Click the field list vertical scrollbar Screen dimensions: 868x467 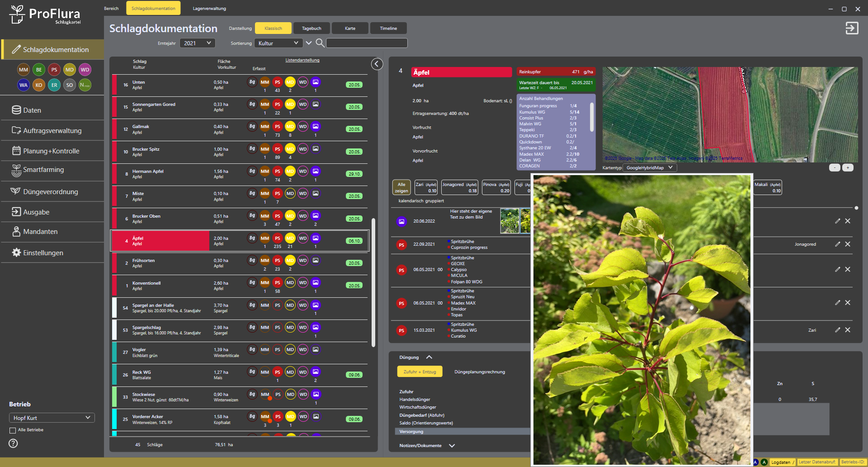[373, 281]
